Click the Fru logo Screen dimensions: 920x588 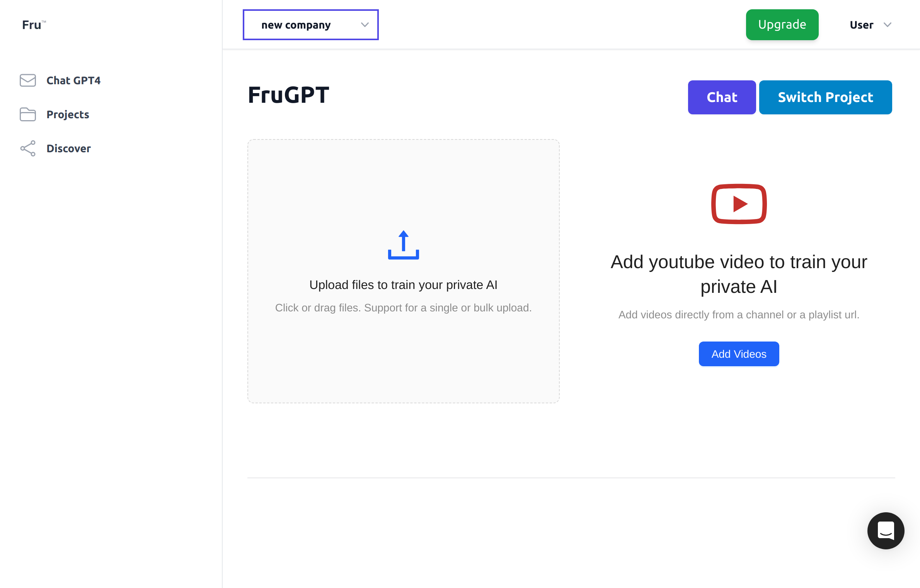point(34,25)
